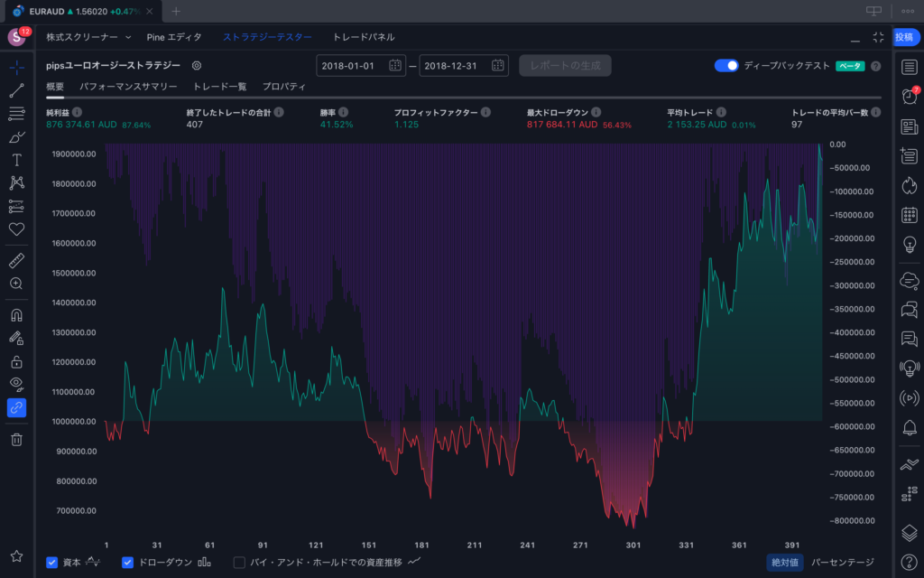Open the ideas lightbulb icon
The image size is (924, 578).
point(910,244)
